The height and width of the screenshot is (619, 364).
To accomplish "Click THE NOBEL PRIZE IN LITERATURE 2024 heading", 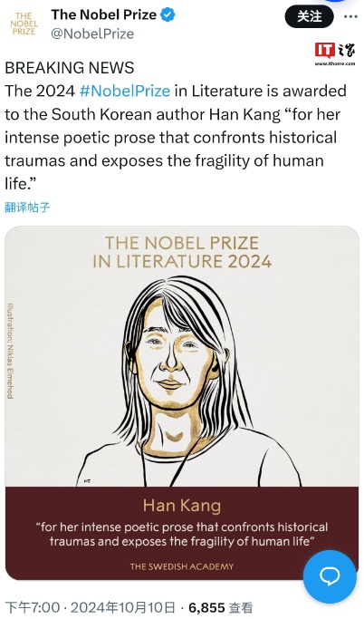I will 182,252.
